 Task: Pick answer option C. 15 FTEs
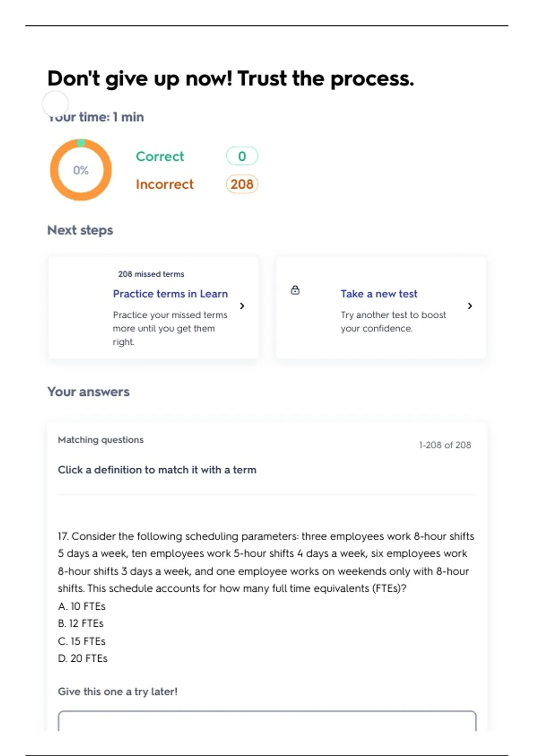pos(82,641)
